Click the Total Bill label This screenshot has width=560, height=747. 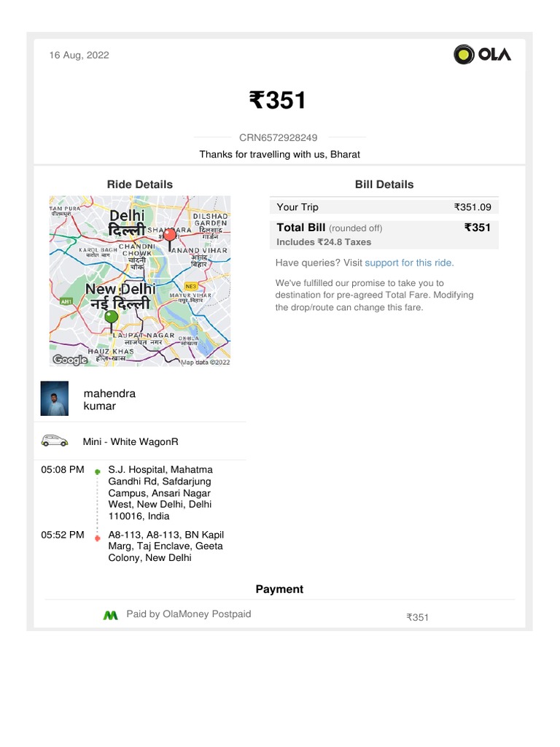pyautogui.click(x=301, y=228)
